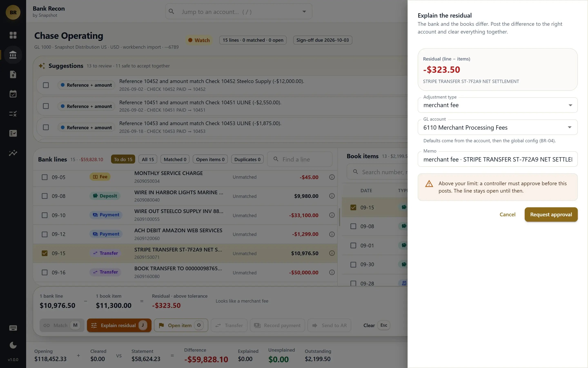Click the search icon in Jump to account
Image resolution: width=588 pixels, height=368 pixels.
pyautogui.click(x=171, y=11)
